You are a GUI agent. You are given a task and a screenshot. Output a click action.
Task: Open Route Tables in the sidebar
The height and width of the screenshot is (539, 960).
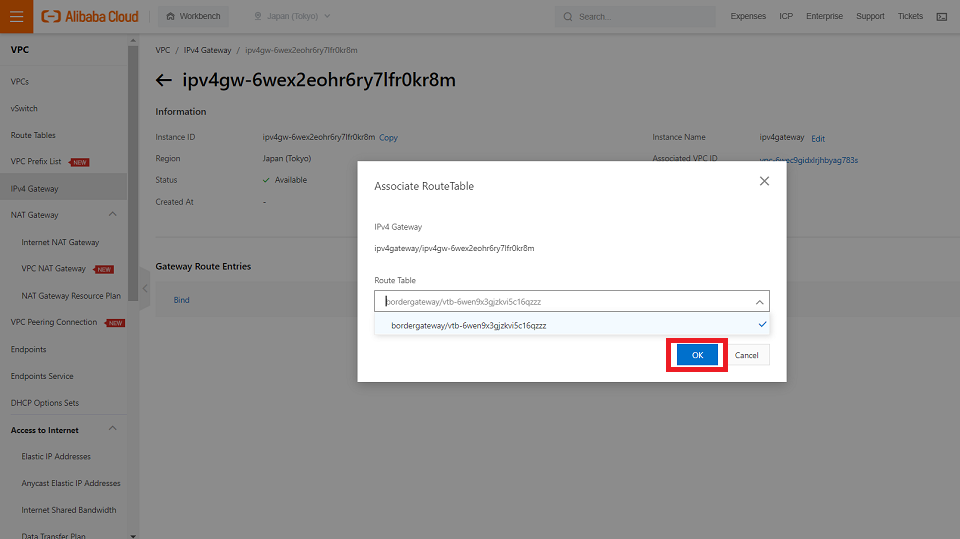(33, 135)
